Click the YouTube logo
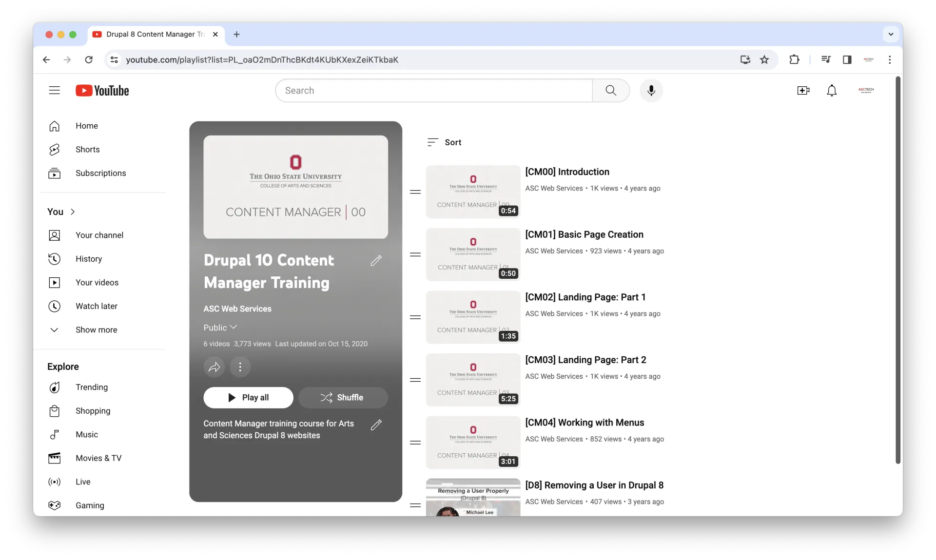Viewport: 936px width, 560px height. [102, 91]
